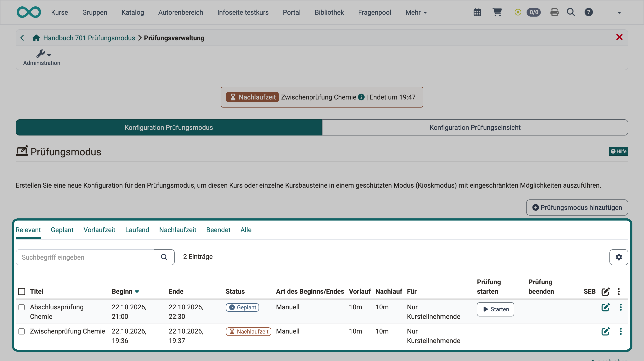Open the help question mark icon
The image size is (644, 361).
589,12
